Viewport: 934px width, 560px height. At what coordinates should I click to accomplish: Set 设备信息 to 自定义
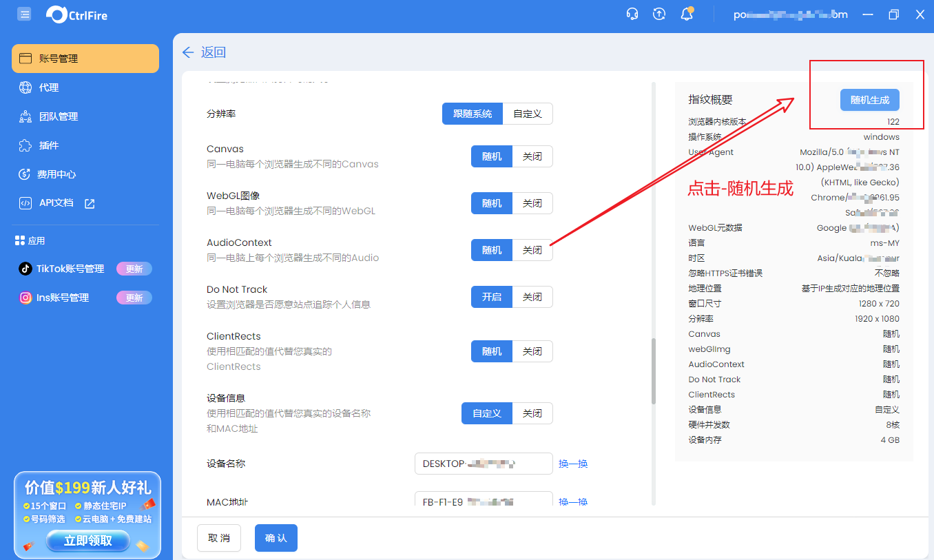point(487,413)
